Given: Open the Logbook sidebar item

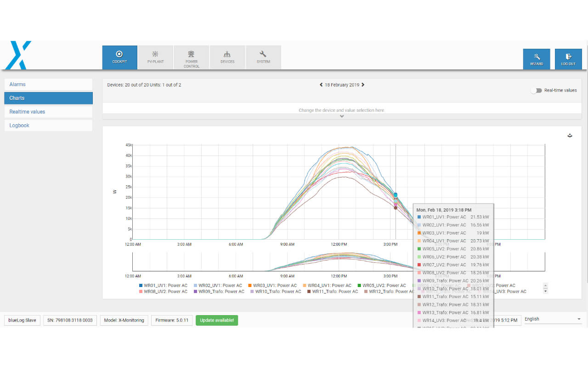Looking at the screenshot, I should click(x=48, y=126).
